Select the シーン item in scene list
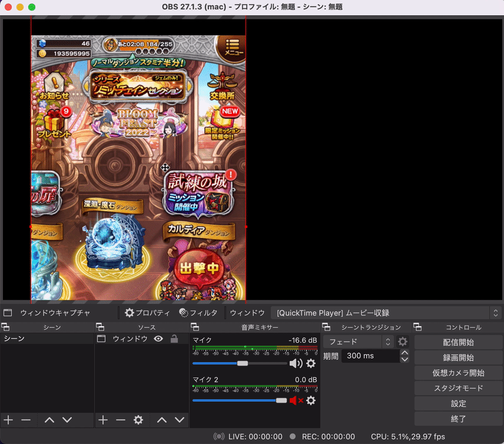 point(47,339)
